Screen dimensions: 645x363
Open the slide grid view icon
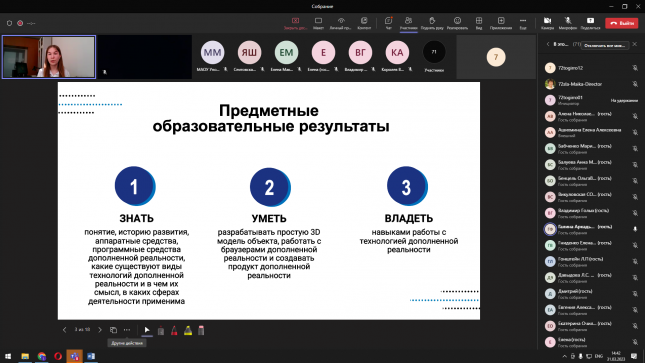tap(113, 330)
